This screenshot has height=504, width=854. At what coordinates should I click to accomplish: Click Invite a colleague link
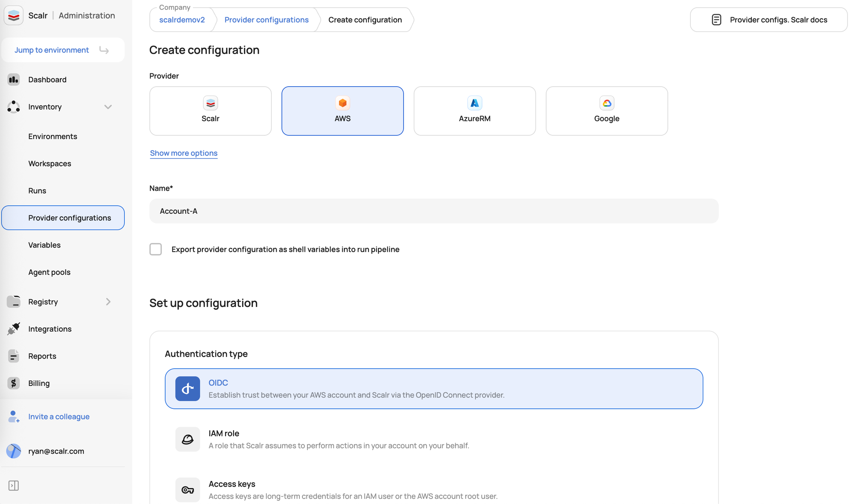click(59, 417)
